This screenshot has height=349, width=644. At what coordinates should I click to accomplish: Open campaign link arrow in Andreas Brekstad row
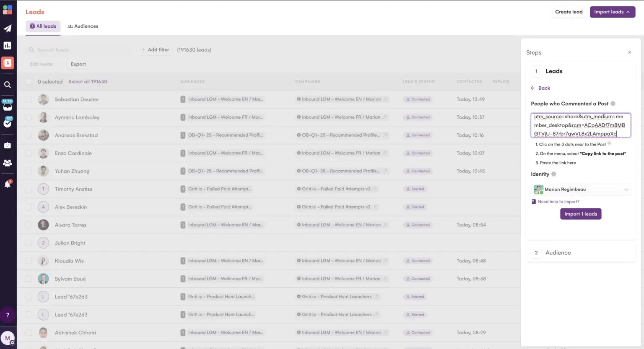[385, 135]
